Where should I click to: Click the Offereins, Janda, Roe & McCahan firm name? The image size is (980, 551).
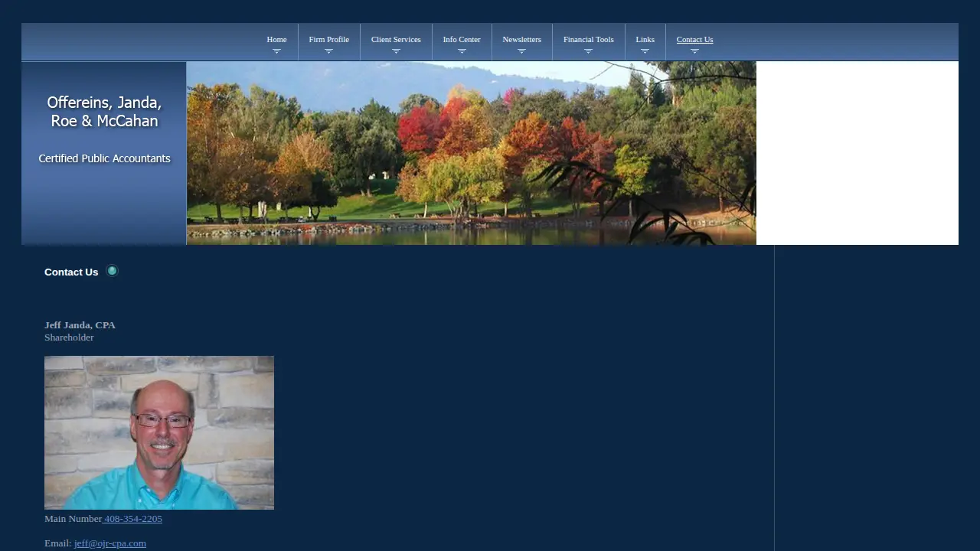[104, 112]
